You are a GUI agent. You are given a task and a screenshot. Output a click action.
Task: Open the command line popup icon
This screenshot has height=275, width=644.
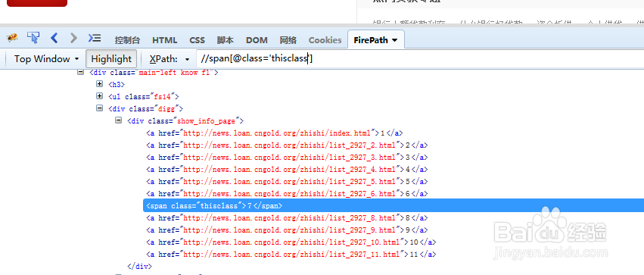(95, 38)
